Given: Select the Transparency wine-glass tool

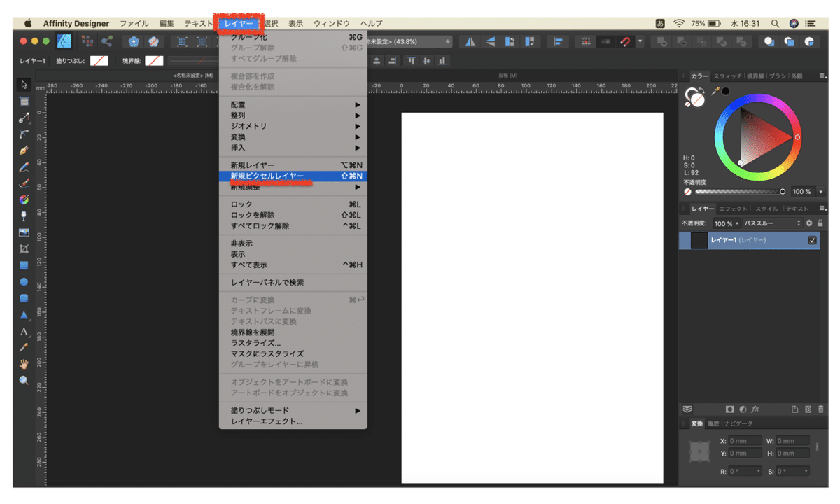Looking at the screenshot, I should click(24, 216).
